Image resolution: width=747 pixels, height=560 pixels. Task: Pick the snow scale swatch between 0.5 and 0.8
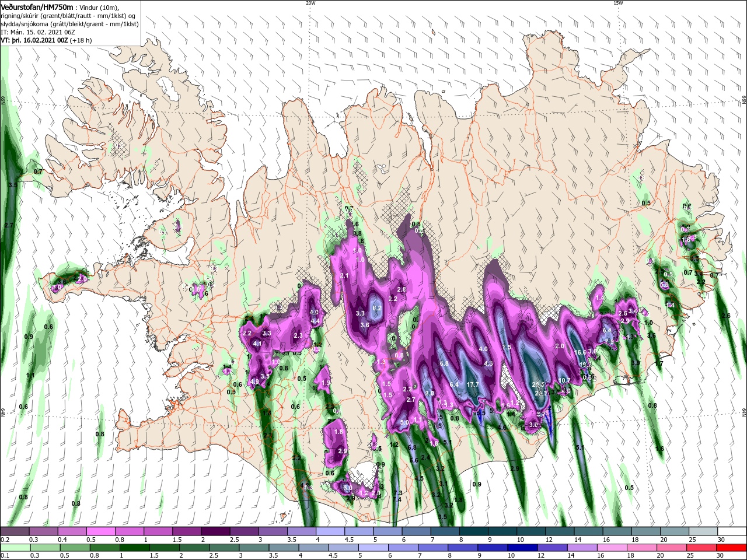pyautogui.click(x=100, y=531)
